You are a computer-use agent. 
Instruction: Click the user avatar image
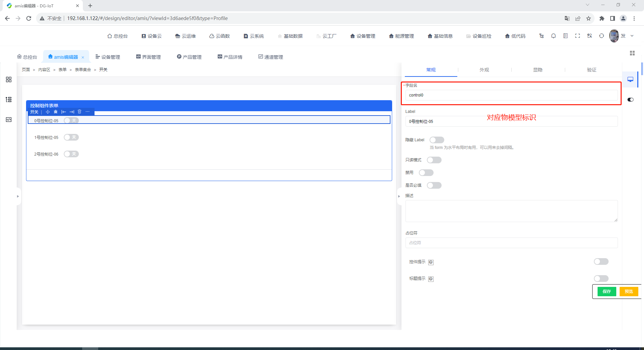[x=614, y=36]
